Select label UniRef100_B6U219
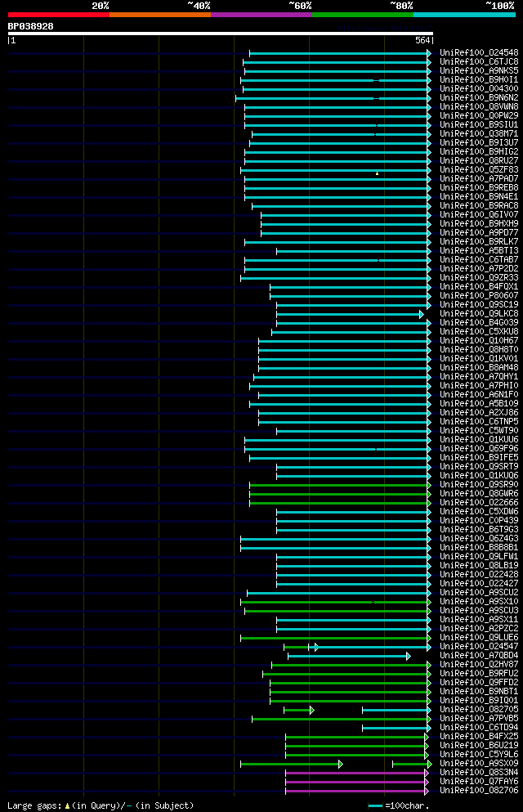The height and width of the screenshot is (812, 523). 479,745
